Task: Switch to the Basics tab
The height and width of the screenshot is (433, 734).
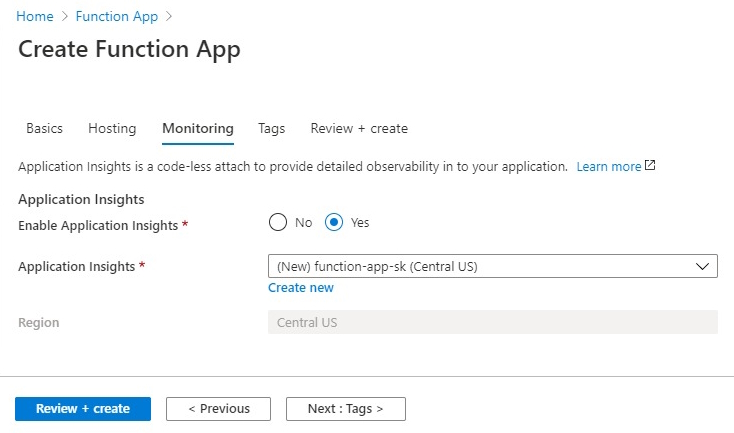Action: coord(44,128)
